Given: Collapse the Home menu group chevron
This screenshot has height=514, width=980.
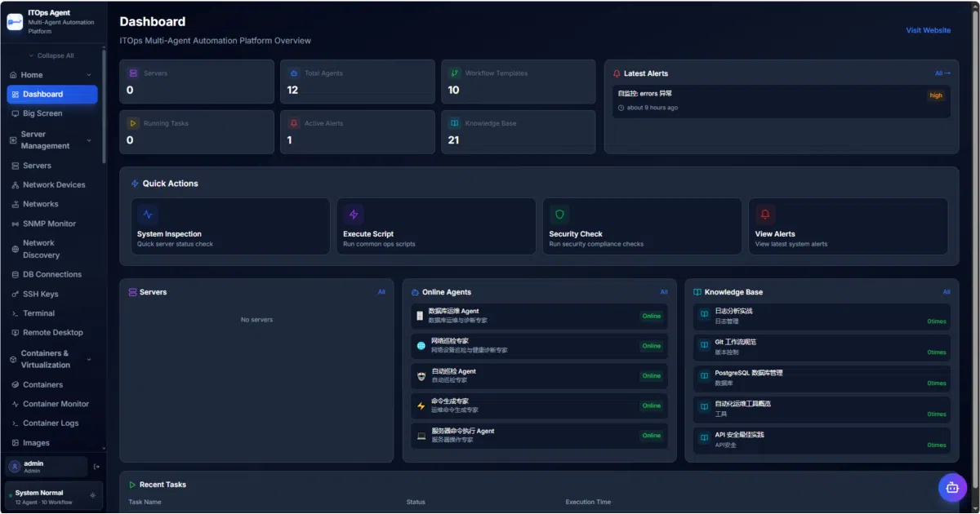Looking at the screenshot, I should [89, 75].
